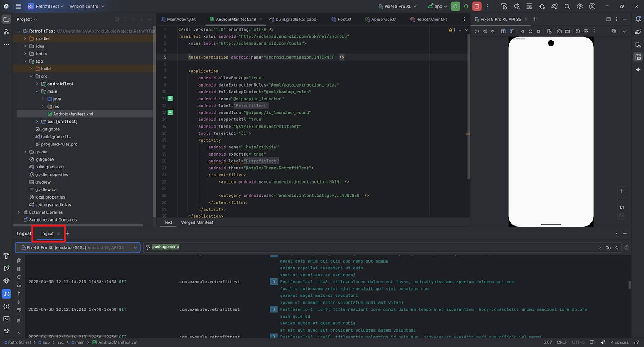Stop the running app with red square
The width and height of the screenshot is (644, 347).
click(477, 6)
